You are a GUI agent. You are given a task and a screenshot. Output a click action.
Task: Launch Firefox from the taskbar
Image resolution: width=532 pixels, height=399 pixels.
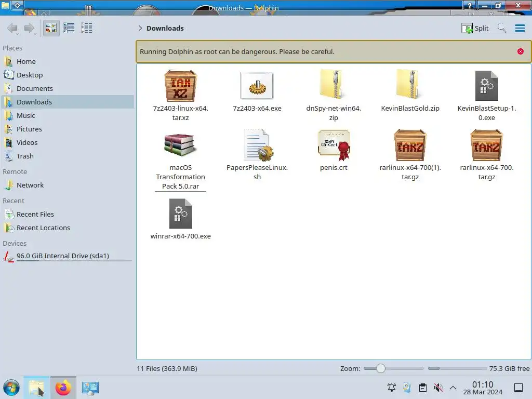pos(63,388)
